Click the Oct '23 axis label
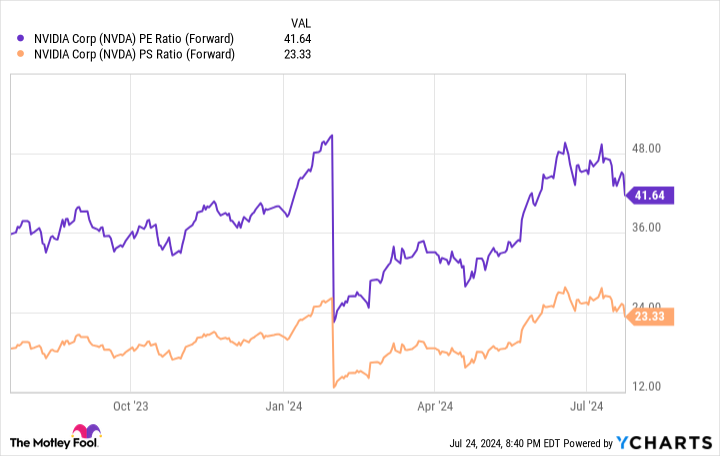Viewport: 720px width, 456px height. coord(130,406)
